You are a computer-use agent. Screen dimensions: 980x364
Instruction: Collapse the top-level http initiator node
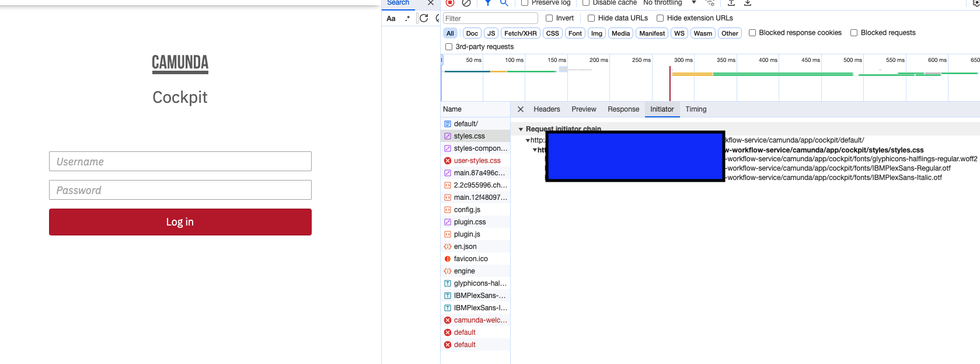[x=528, y=140]
